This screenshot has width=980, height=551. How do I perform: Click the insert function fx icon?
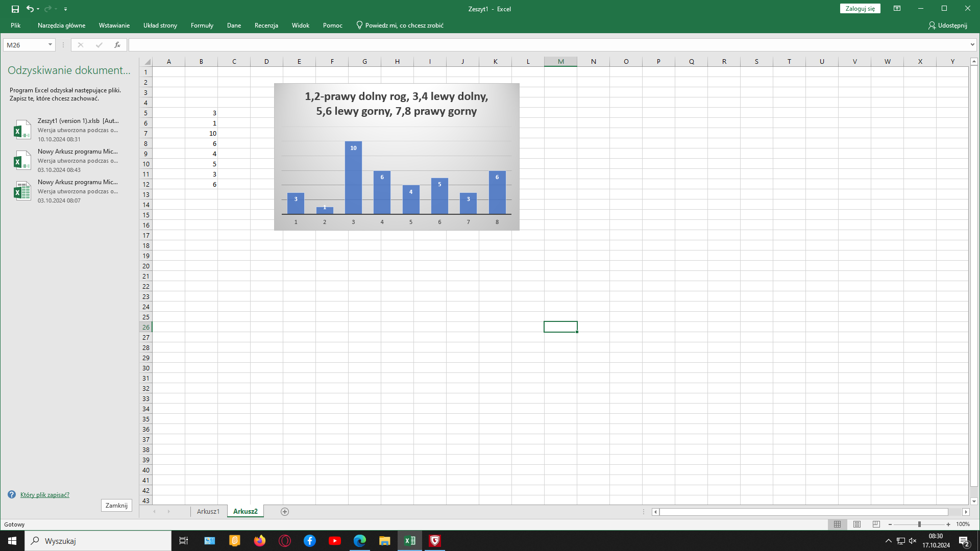pos(117,45)
